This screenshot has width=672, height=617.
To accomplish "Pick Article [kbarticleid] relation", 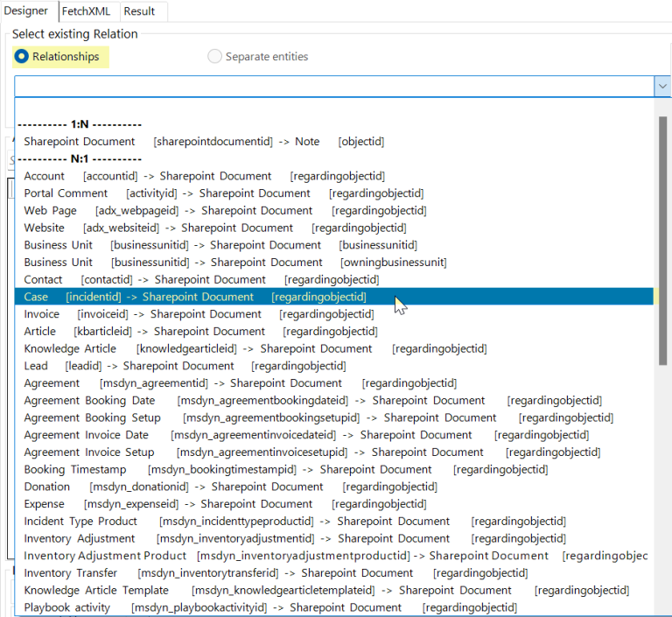I will [334, 332].
